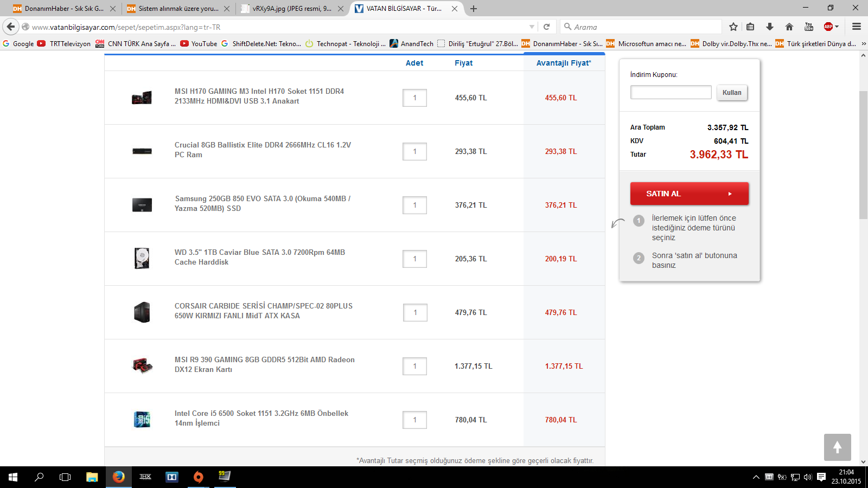This screenshot has height=488, width=868.
Task: Open a new tab with the plus button
Action: [x=474, y=9]
